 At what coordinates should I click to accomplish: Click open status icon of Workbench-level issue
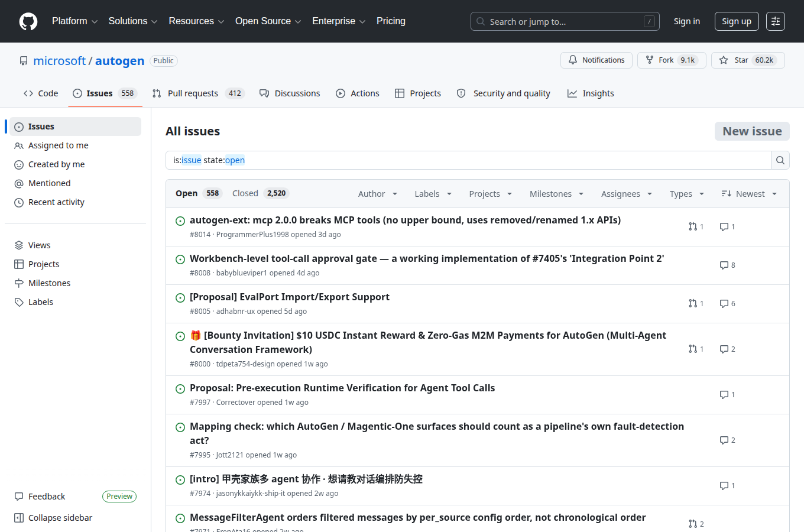[180, 259]
